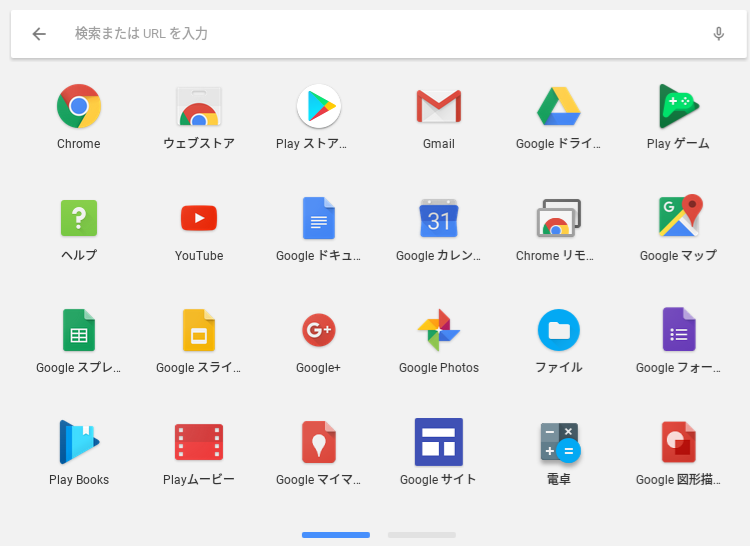Screen dimensions: 750x546
Task: Open the Google 図形描画 app
Action: [678, 442]
